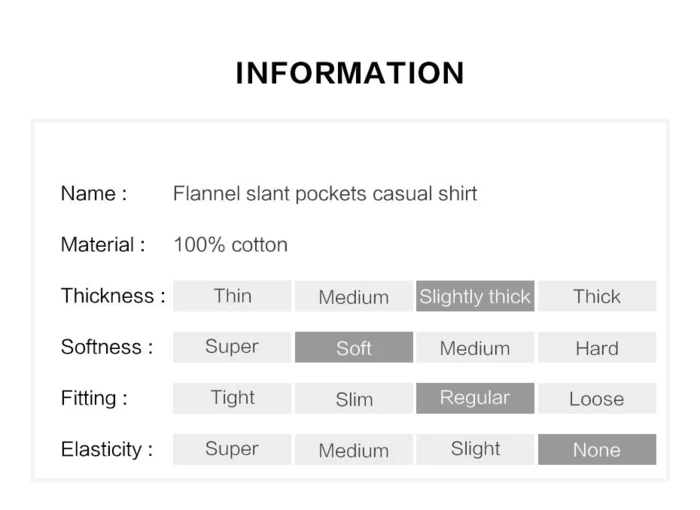
Task: Select Thin in the Thickness row
Action: coord(232,296)
